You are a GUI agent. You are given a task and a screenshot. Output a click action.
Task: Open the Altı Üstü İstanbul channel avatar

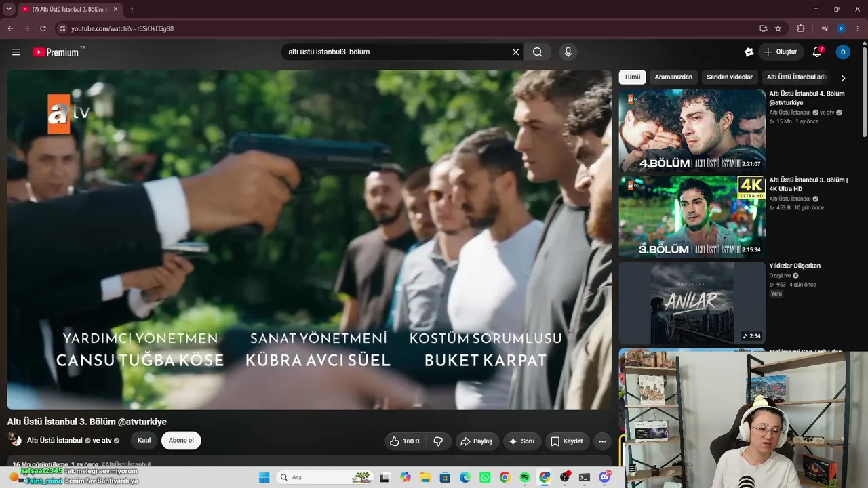tap(14, 440)
